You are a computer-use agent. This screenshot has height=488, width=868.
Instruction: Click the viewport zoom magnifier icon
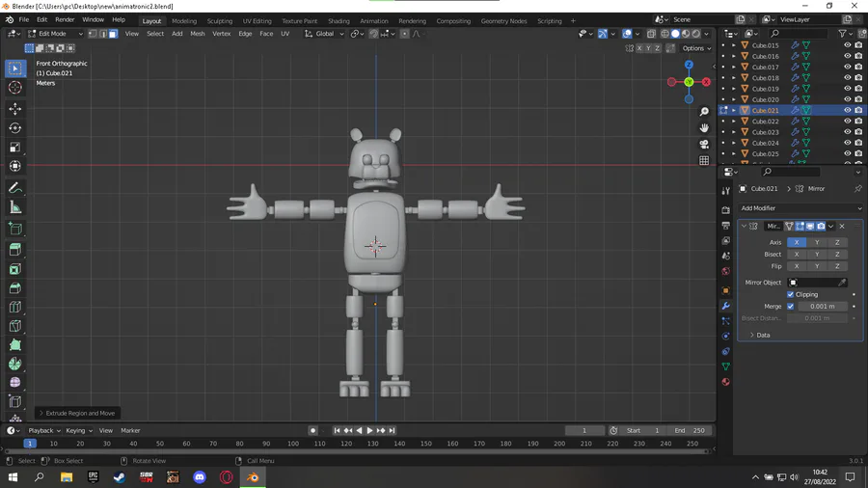[704, 112]
